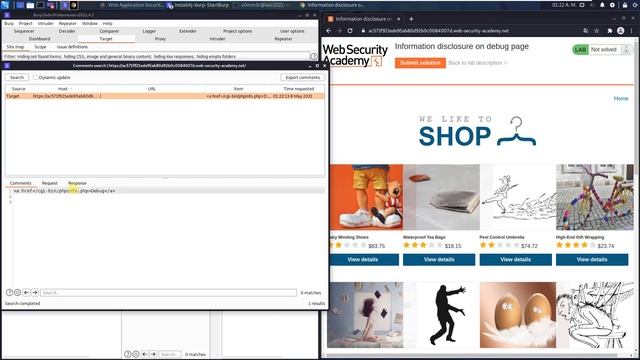This screenshot has height=360, width=640.
Task: Open the settings gear in Comments search window
Action: tap(18, 293)
